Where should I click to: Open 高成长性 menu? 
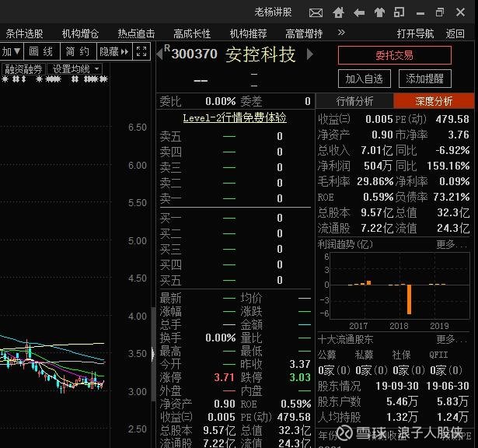tap(192, 33)
